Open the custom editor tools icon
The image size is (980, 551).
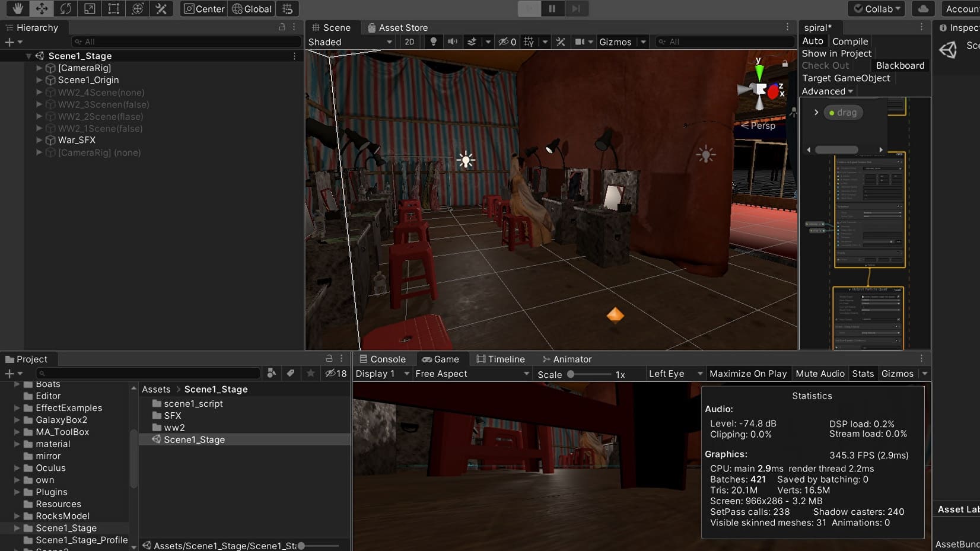click(x=161, y=8)
